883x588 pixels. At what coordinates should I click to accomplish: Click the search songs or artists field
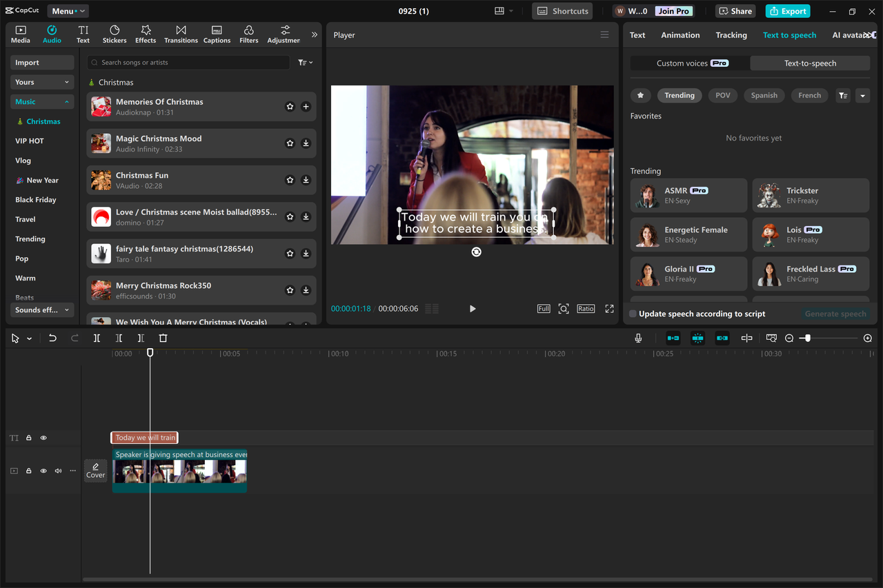pos(188,63)
